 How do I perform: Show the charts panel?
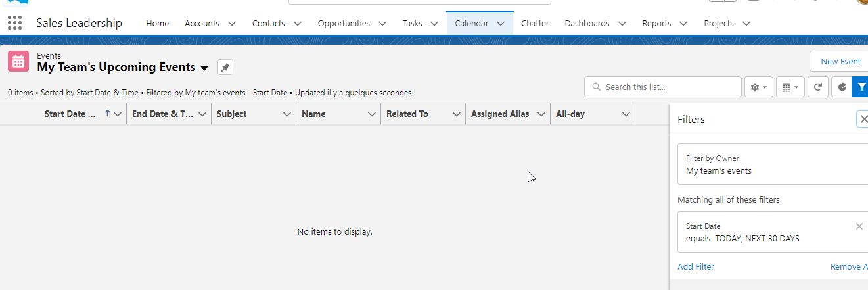842,87
